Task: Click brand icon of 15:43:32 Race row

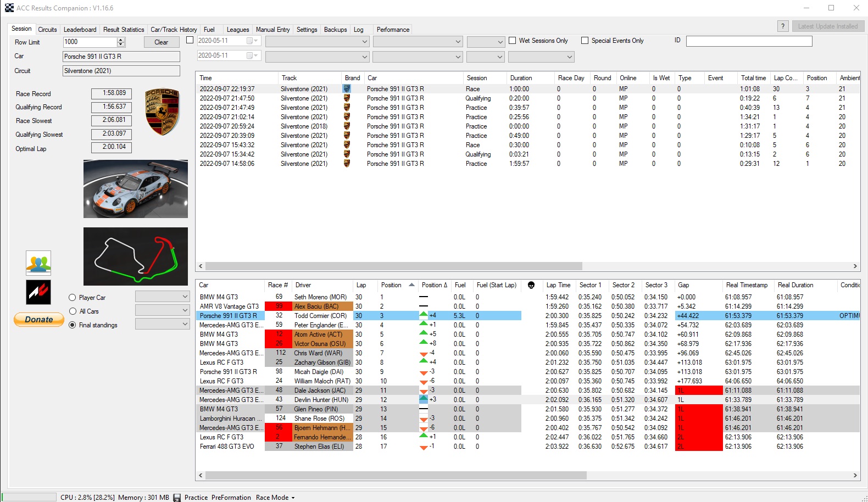Action: (347, 144)
